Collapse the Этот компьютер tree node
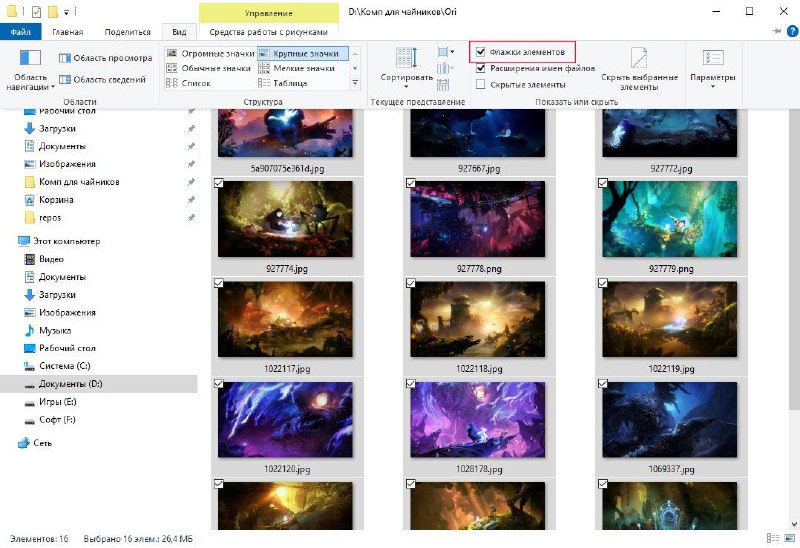The width and height of the screenshot is (800, 548). pos(11,241)
